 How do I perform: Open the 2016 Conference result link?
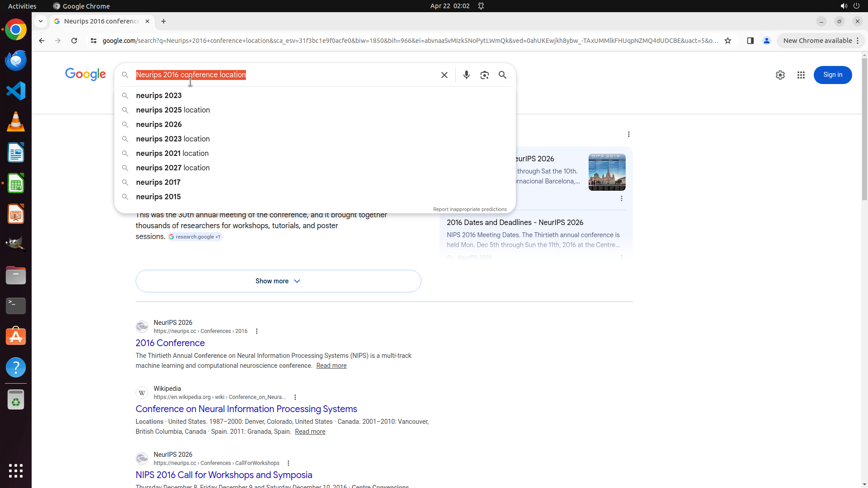(x=170, y=343)
